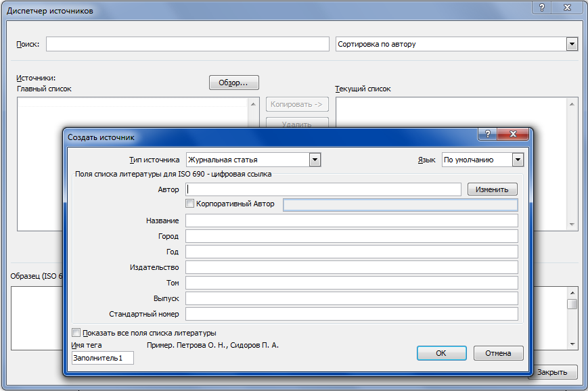
Task: Click the Копировать -> button
Action: 297,104
